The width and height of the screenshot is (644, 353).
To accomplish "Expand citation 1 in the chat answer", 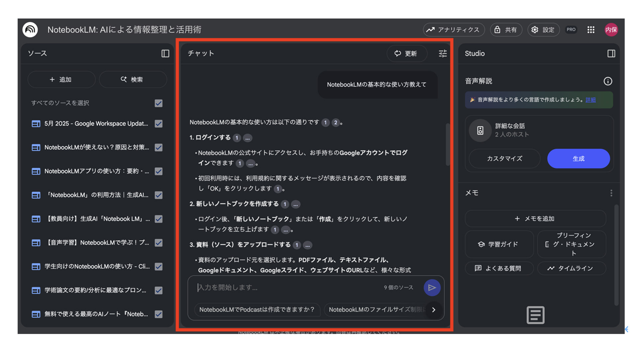I will 325,123.
